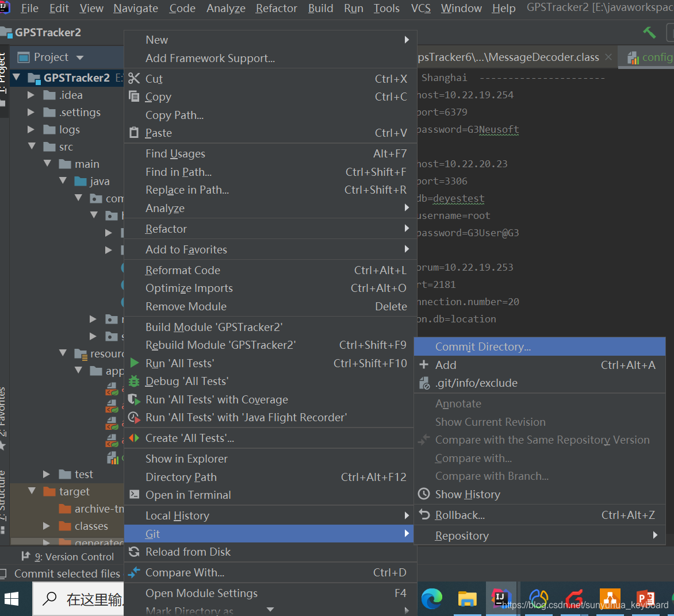Screen dimensions: 674x616
Task: Open the Project view dropdown arrow
Action: tap(79, 57)
